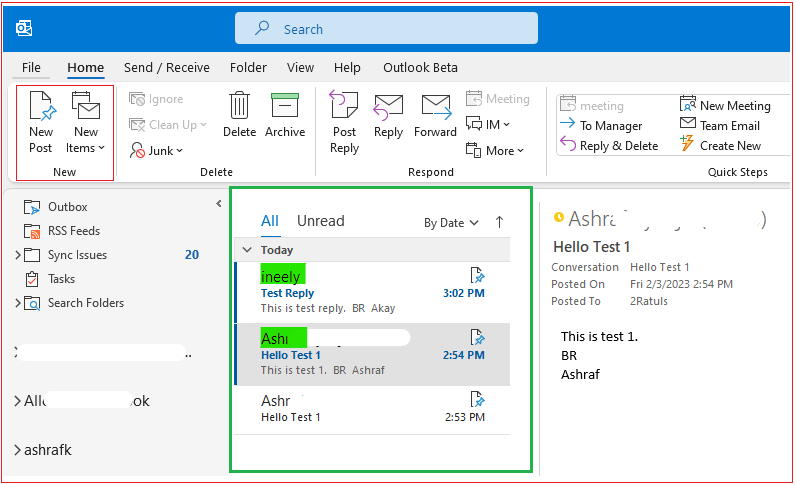Image resolution: width=796 pixels, height=485 pixels.
Task: Reply to the selected message
Action: click(388, 116)
